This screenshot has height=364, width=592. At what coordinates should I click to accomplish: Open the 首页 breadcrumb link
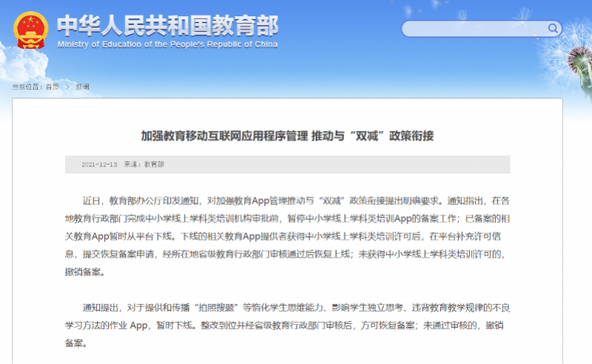tap(53, 87)
